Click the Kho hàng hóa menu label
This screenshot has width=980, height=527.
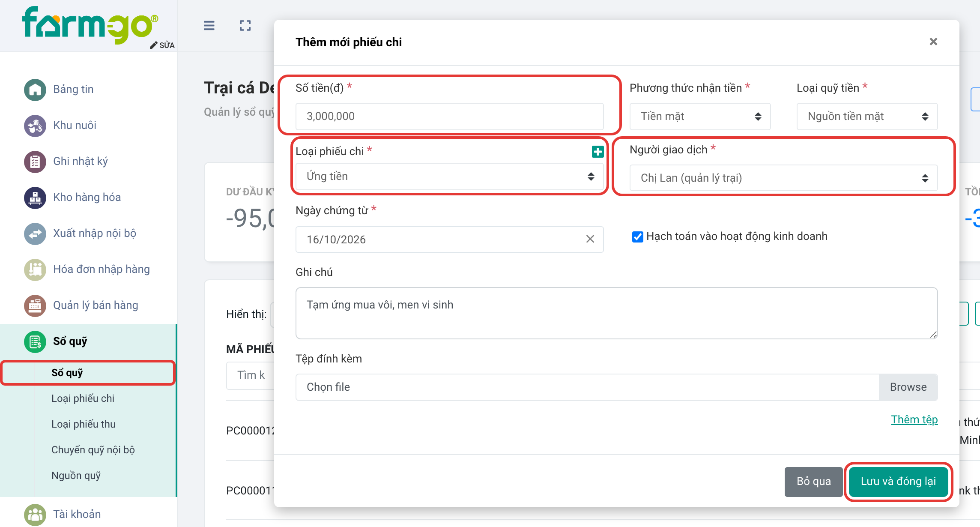[x=87, y=198]
